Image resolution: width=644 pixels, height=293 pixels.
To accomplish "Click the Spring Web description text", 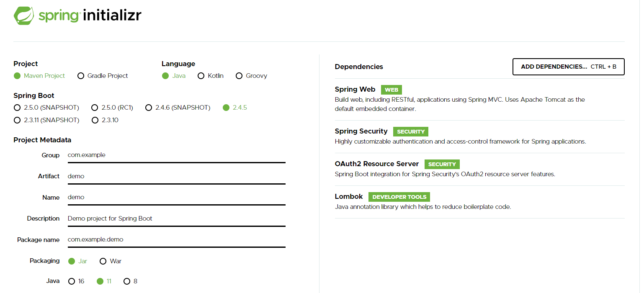I will [x=460, y=104].
